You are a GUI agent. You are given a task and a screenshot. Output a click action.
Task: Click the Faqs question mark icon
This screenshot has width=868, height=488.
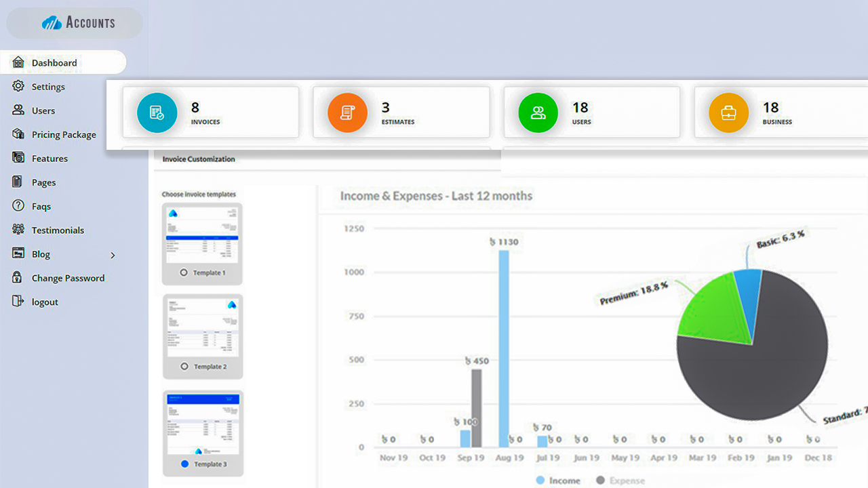18,206
